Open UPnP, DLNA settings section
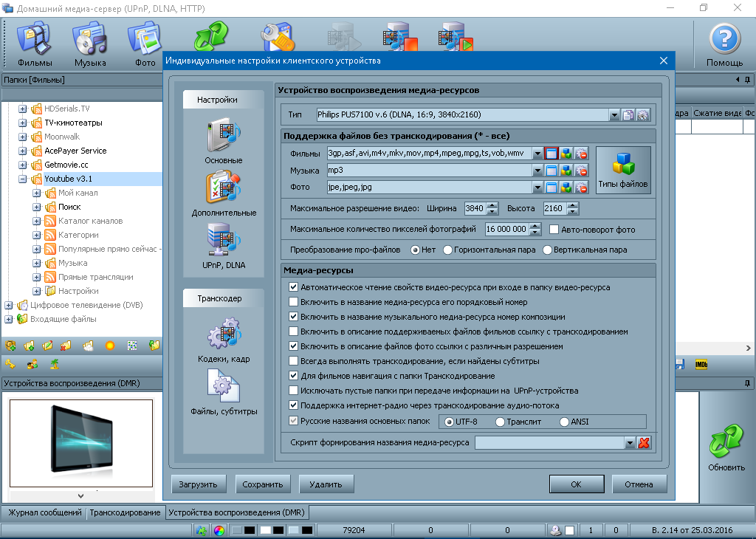756x539 pixels. (224, 244)
